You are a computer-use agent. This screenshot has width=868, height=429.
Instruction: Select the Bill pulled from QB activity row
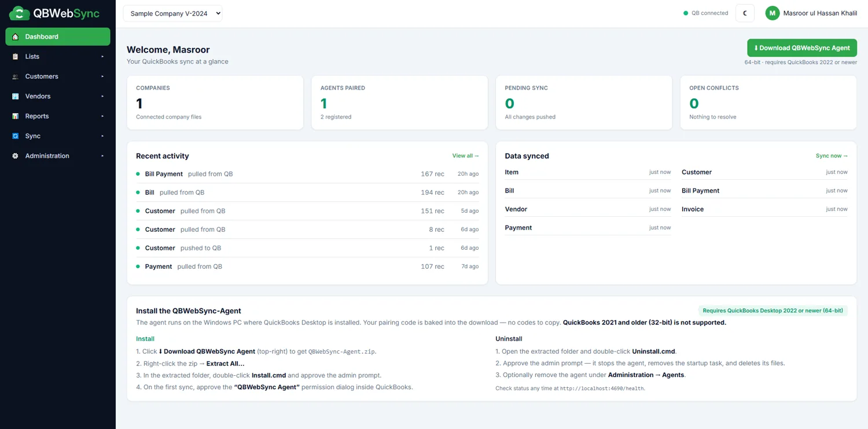pos(307,193)
